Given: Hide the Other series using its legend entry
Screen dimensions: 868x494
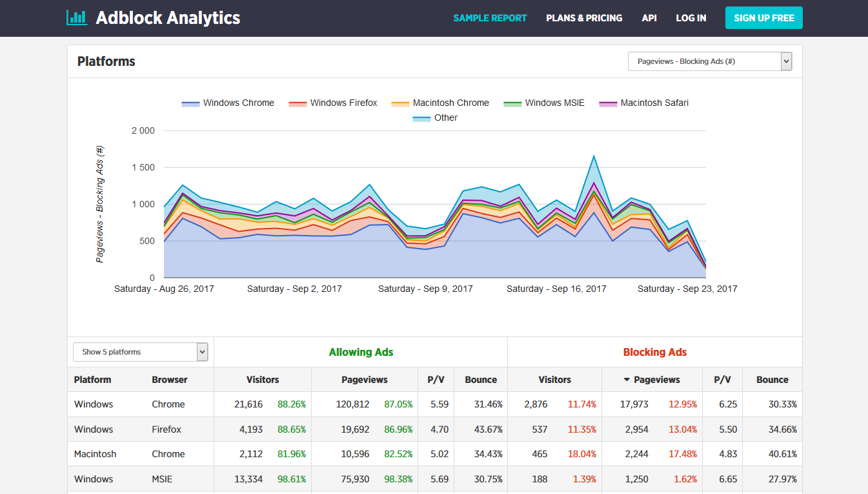Looking at the screenshot, I should coord(435,118).
